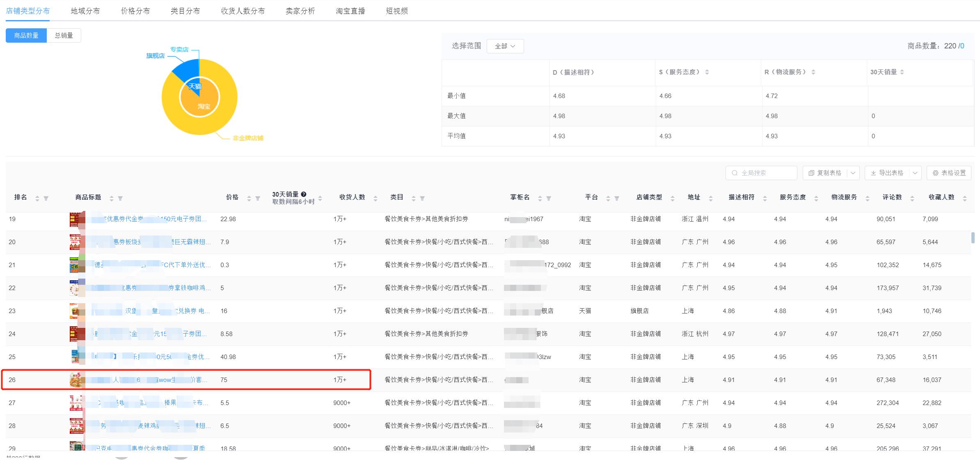Click the filter funnel on 类目 column

point(423,197)
